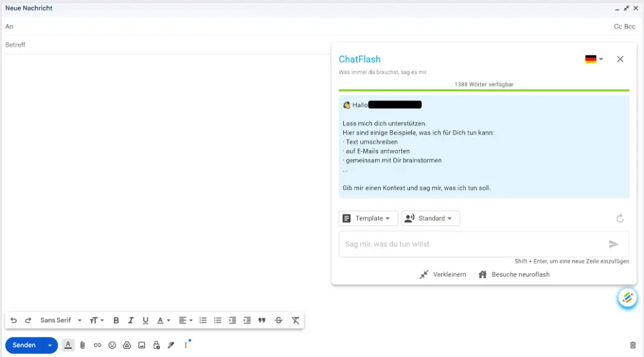Add Cc recipients
Screen dimensions: 644x357
point(618,26)
